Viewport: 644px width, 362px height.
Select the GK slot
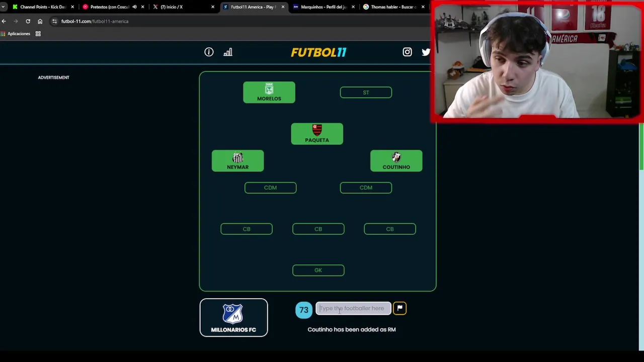(x=318, y=270)
